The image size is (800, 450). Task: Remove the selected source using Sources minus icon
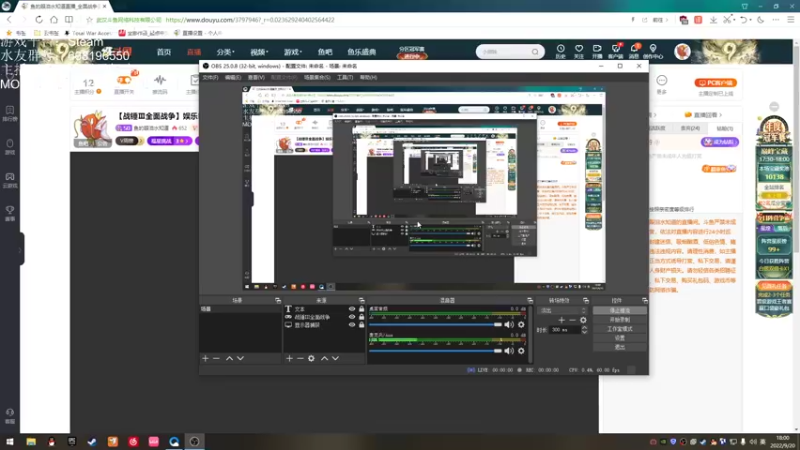300,359
